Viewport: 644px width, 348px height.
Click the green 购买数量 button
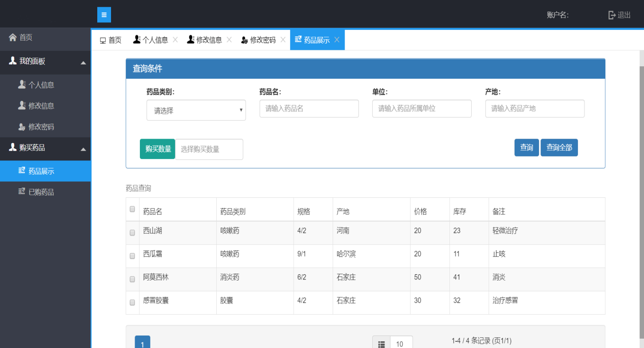158,149
